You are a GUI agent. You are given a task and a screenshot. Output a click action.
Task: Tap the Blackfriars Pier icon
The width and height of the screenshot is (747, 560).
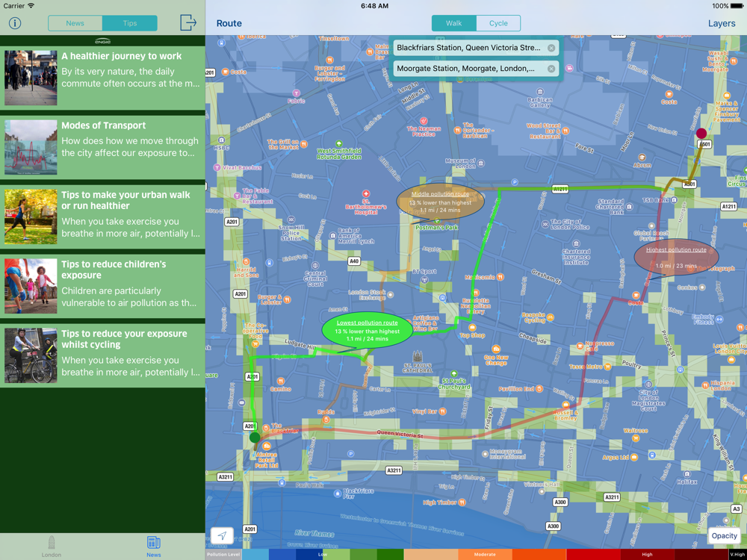pyautogui.click(x=338, y=494)
